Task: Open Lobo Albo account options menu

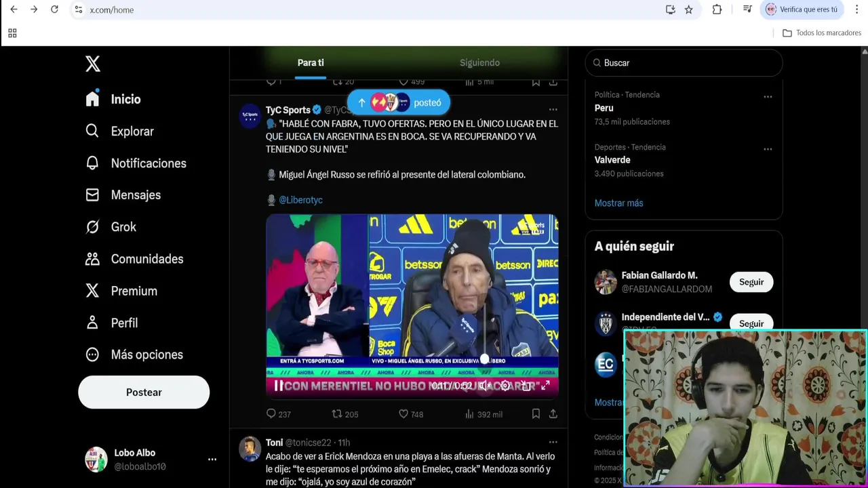Action: tap(212, 460)
